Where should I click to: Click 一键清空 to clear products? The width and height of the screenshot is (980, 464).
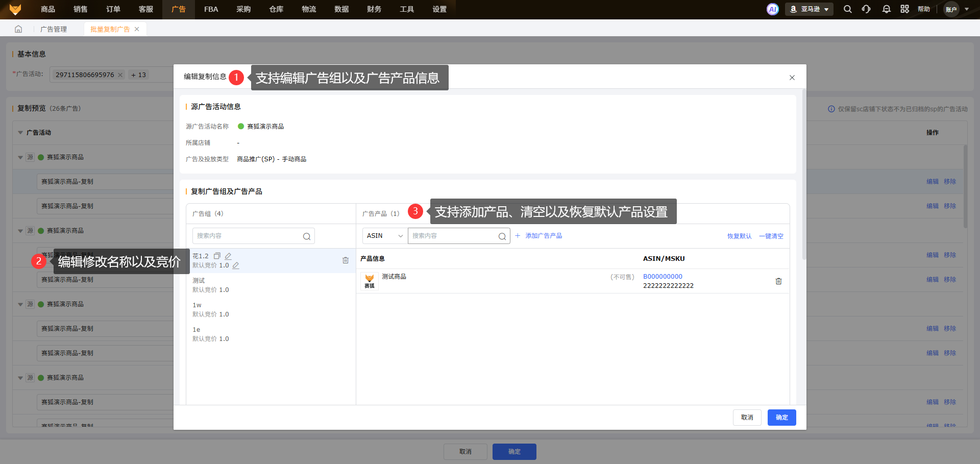771,236
